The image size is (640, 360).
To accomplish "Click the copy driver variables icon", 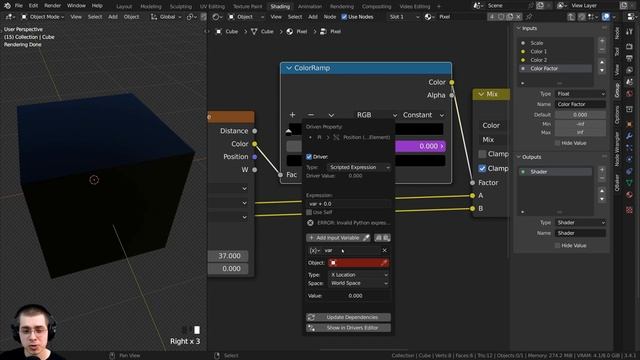I will point(378,238).
